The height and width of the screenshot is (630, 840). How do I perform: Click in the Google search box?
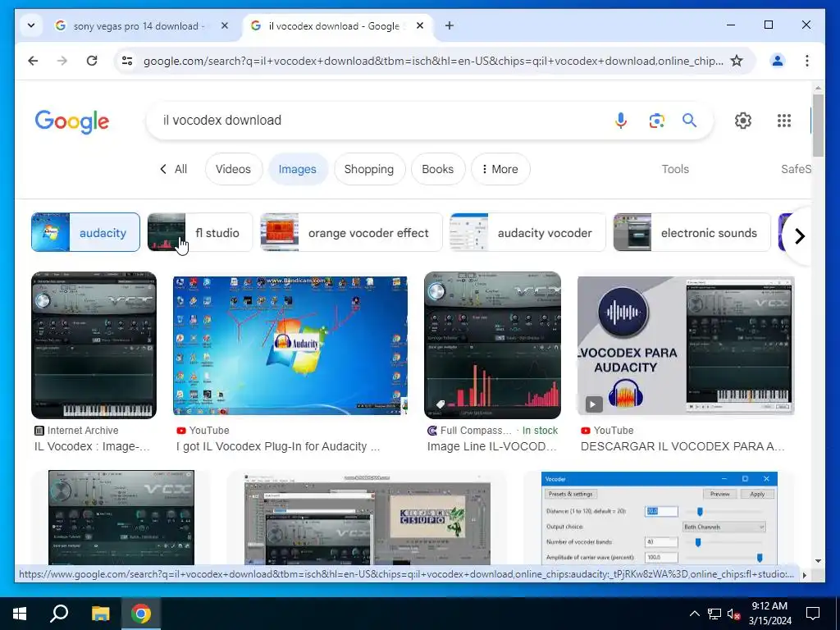tap(375, 121)
